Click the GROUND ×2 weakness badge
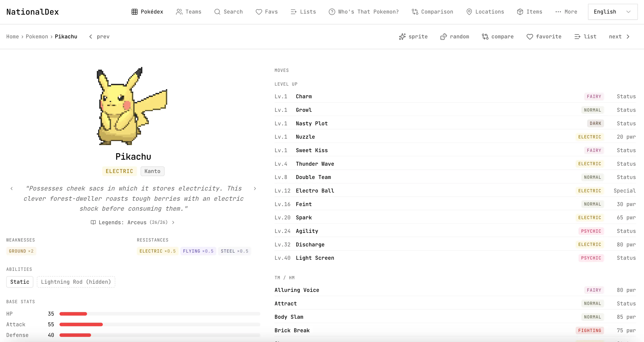Image resolution: width=644 pixels, height=342 pixels. tap(21, 251)
